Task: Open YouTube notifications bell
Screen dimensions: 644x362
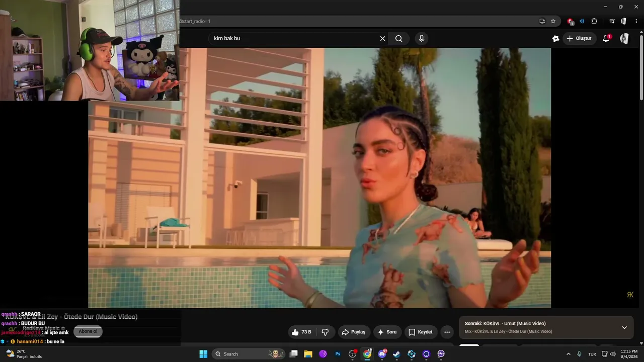Action: point(606,38)
